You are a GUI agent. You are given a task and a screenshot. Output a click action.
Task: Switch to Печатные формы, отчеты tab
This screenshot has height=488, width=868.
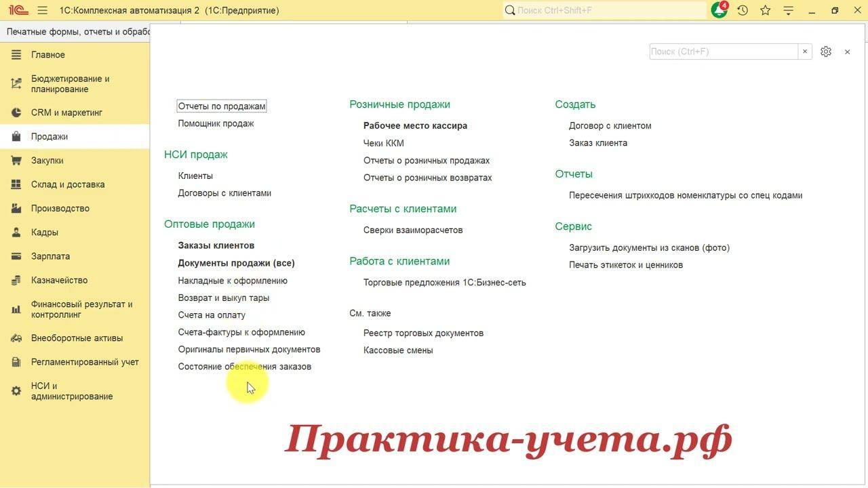point(78,32)
